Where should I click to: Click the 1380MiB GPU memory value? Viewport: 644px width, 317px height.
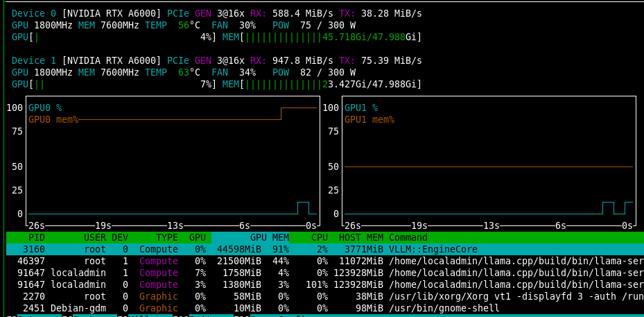(x=242, y=284)
